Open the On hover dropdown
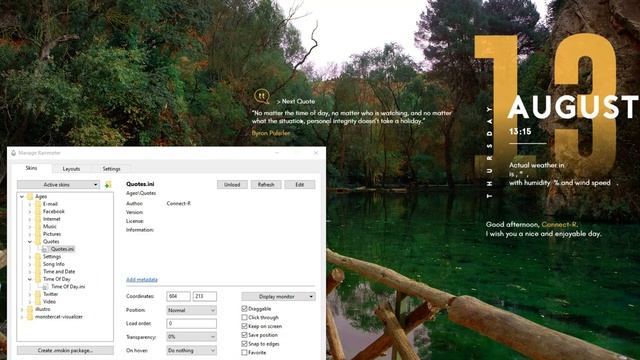640x360 pixels. coord(191,351)
